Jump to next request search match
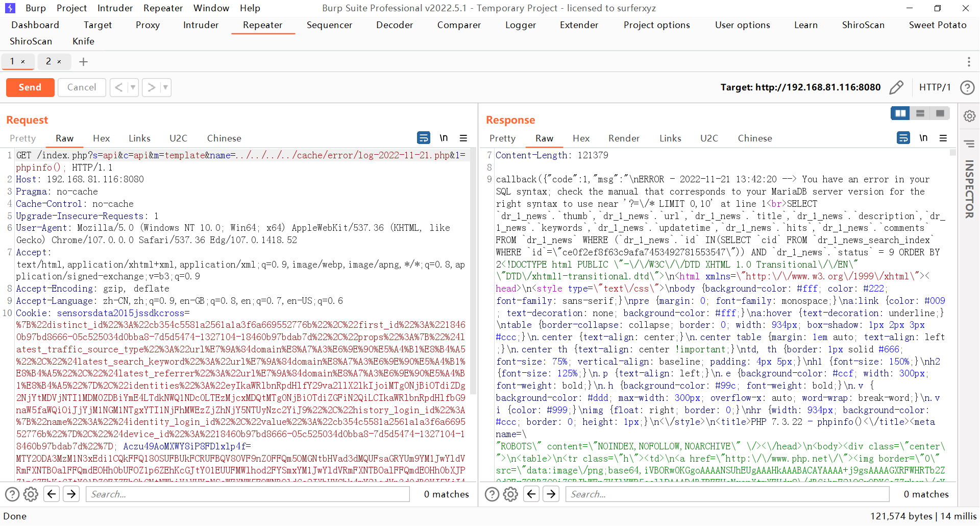Viewport: 980px width, 526px height. click(x=71, y=494)
